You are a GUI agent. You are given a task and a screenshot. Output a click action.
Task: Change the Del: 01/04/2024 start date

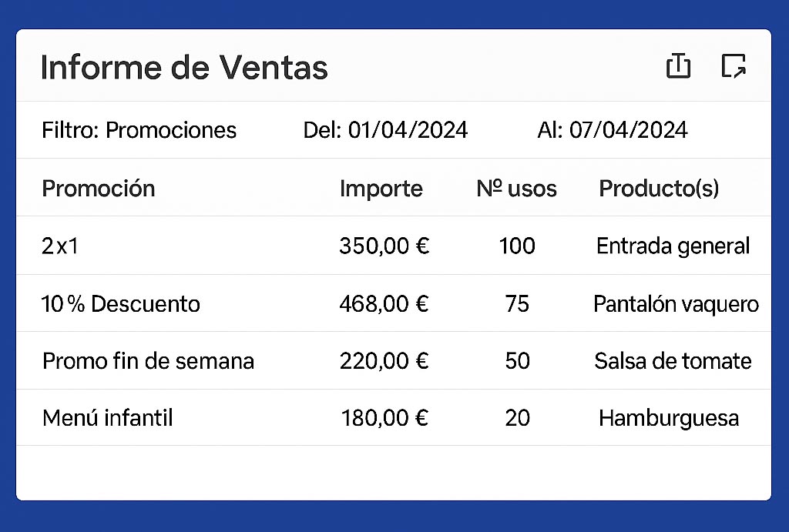click(385, 130)
